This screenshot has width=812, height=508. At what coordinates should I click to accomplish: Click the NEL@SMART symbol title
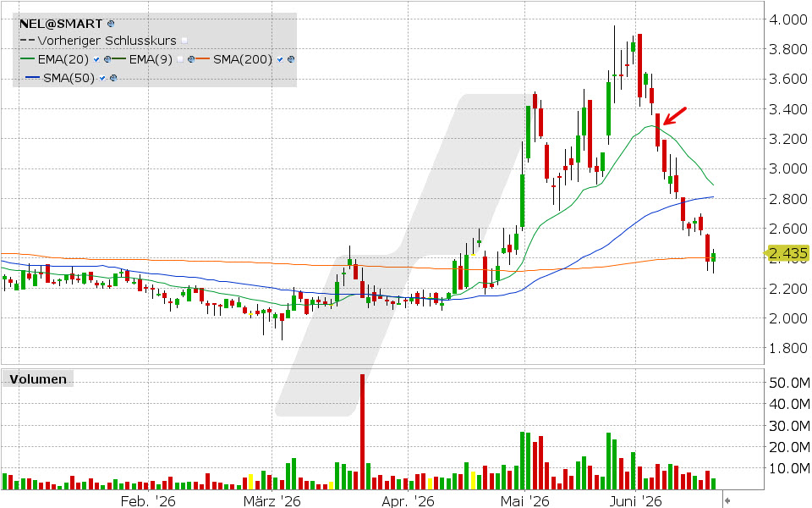[61, 24]
